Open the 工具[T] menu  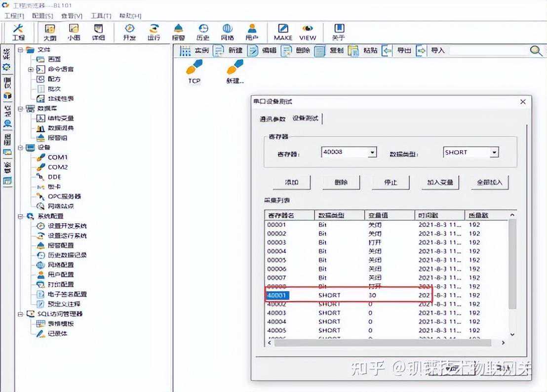pos(101,16)
